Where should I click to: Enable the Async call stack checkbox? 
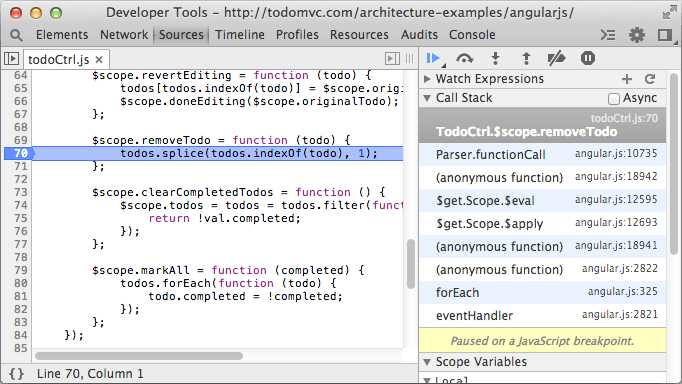(614, 99)
